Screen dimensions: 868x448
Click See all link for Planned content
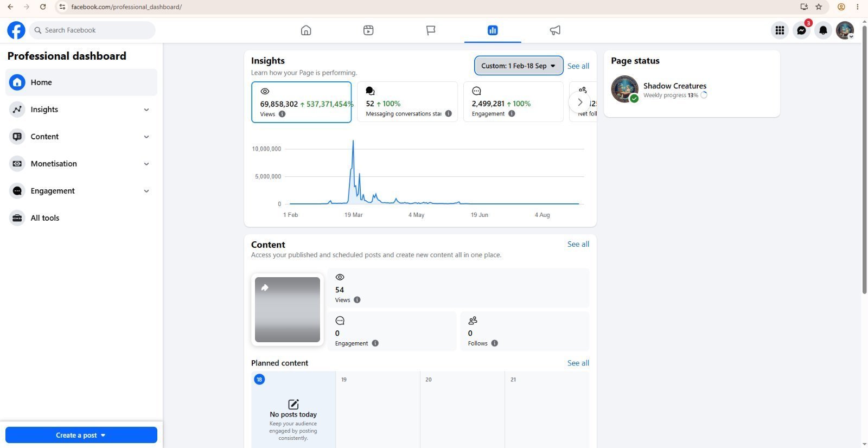click(x=578, y=363)
